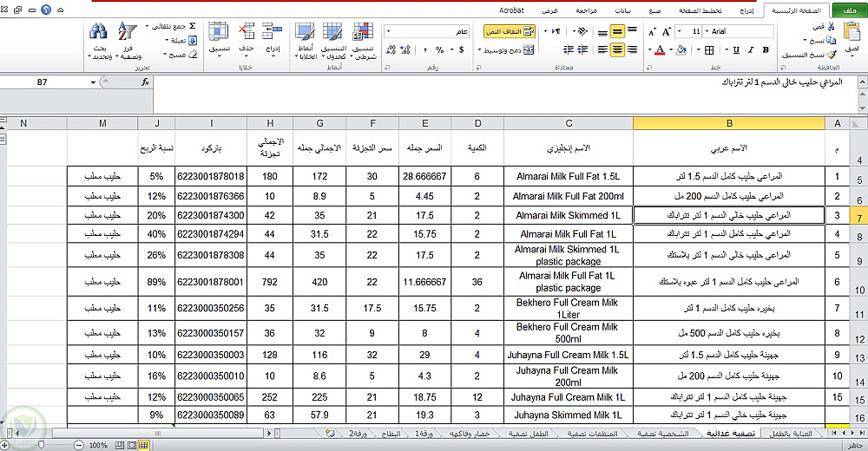Click the Format as Table icon
Viewport: 868px width, 451px height.
point(332,31)
